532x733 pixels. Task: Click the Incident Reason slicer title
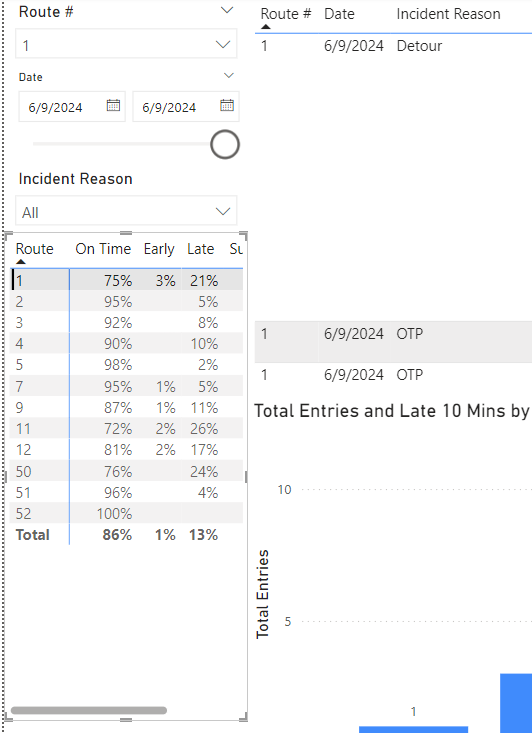[x=75, y=179]
